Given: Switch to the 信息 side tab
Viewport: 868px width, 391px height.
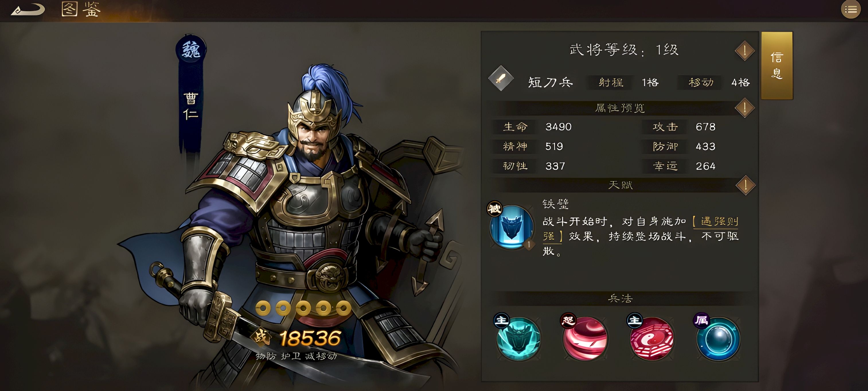Looking at the screenshot, I should (x=777, y=65).
